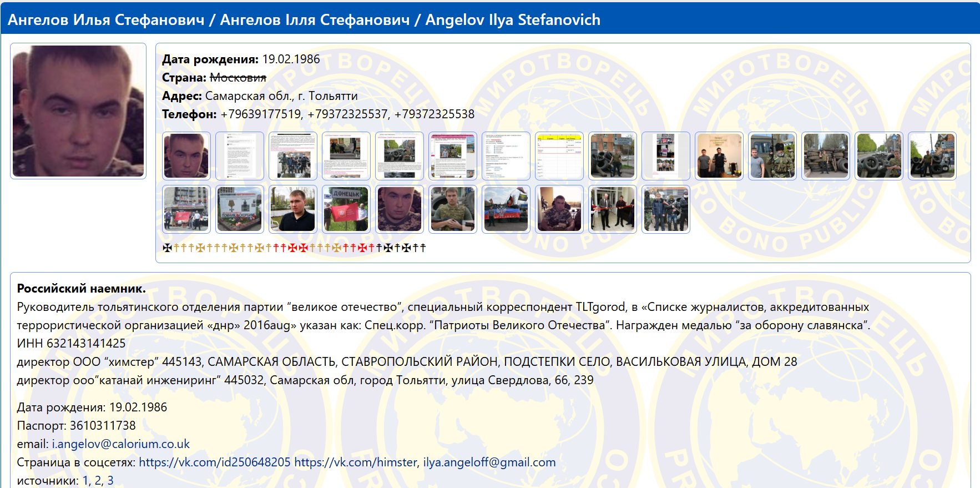Click the leftmost black cross in the symbols row
Viewport: 980px width, 488px height.
click(167, 248)
